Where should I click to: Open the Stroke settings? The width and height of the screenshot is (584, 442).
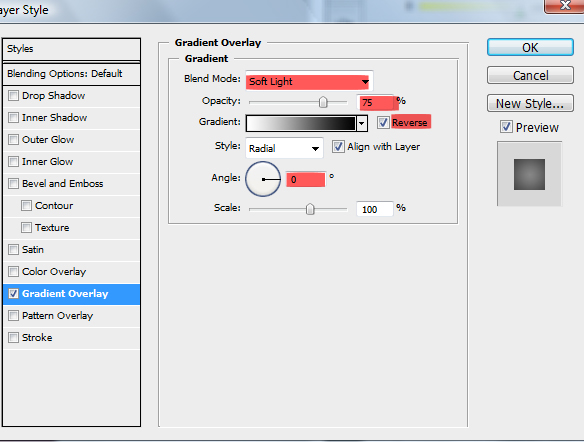click(37, 338)
